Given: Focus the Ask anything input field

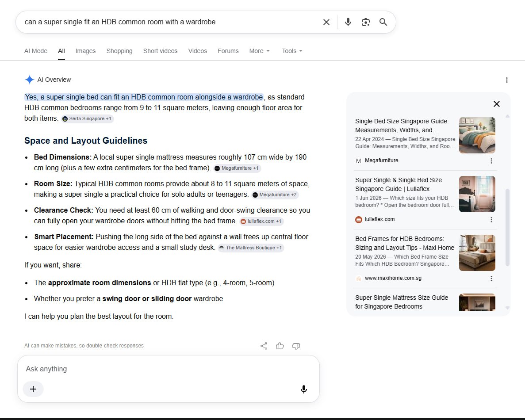Looking at the screenshot, I should pos(169,369).
